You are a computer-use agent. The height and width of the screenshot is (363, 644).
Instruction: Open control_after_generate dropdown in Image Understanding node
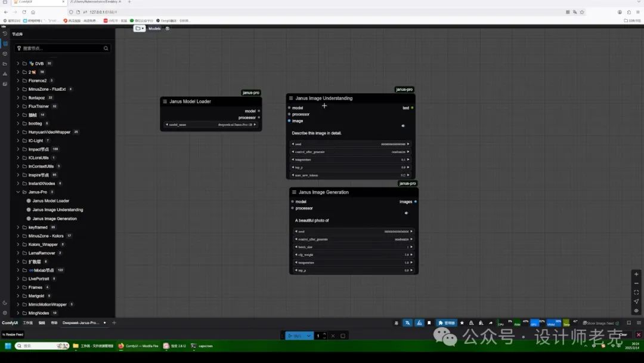(x=351, y=152)
